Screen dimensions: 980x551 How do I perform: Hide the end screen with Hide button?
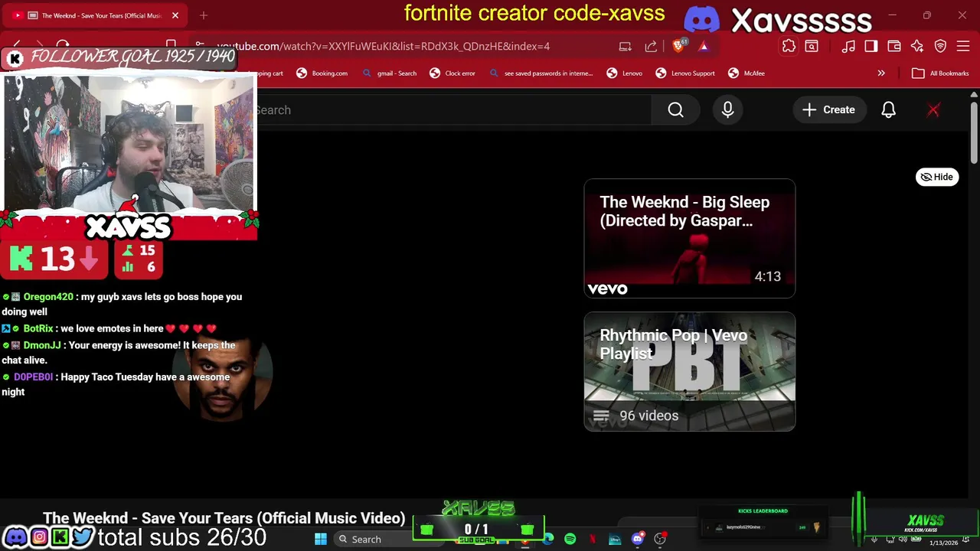coord(937,177)
